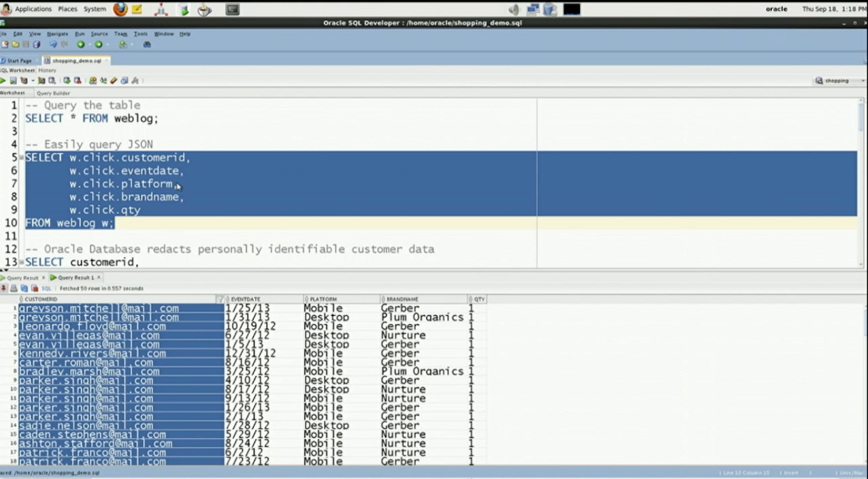
Task: Click the Commit icon in worksheet toolbar
Action: (x=67, y=81)
